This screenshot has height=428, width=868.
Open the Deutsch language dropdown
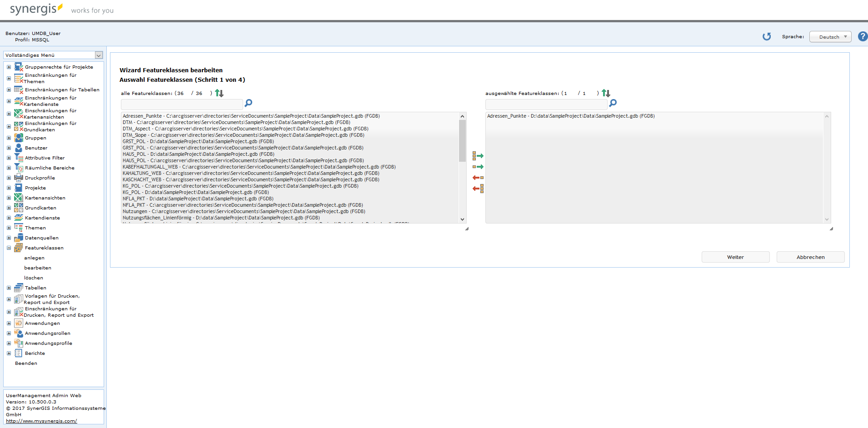pos(830,36)
